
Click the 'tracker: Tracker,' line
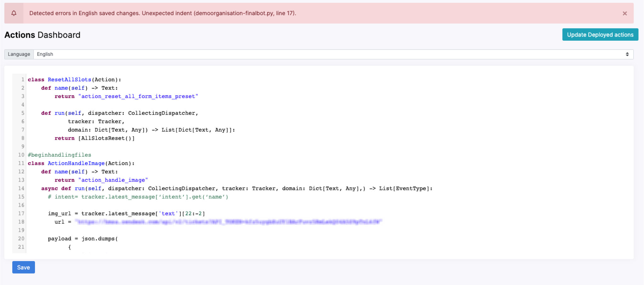pyautogui.click(x=96, y=121)
